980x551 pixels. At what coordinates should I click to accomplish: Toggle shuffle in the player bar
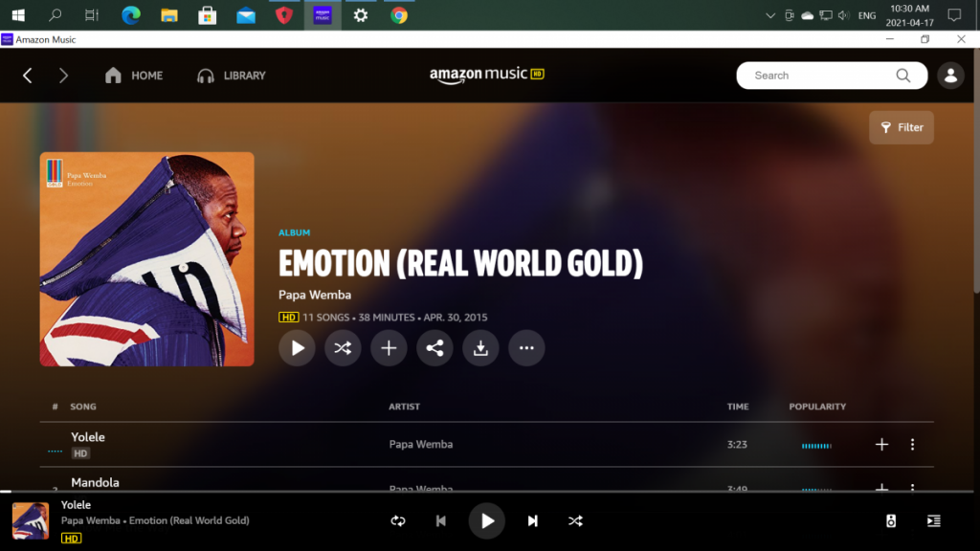click(x=575, y=521)
